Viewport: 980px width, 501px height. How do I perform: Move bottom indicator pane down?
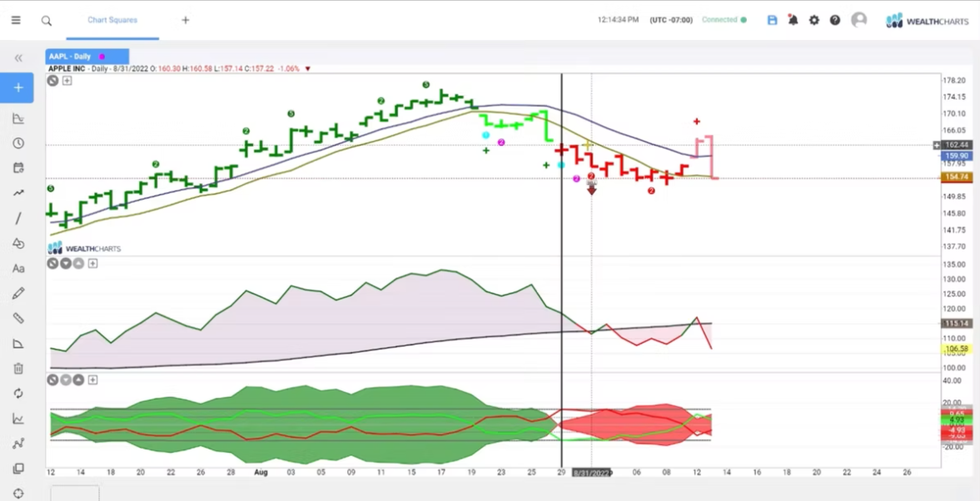(66, 379)
